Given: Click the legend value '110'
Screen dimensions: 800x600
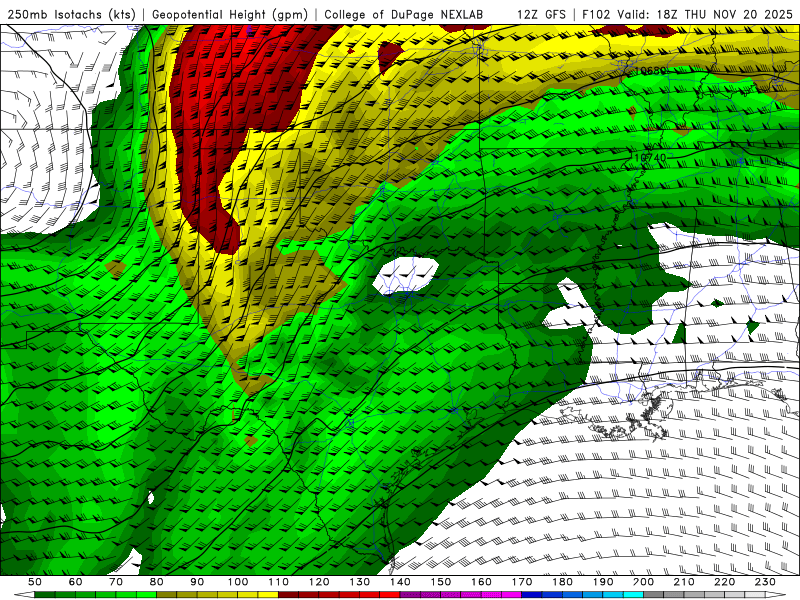Looking at the screenshot, I should [x=279, y=582].
